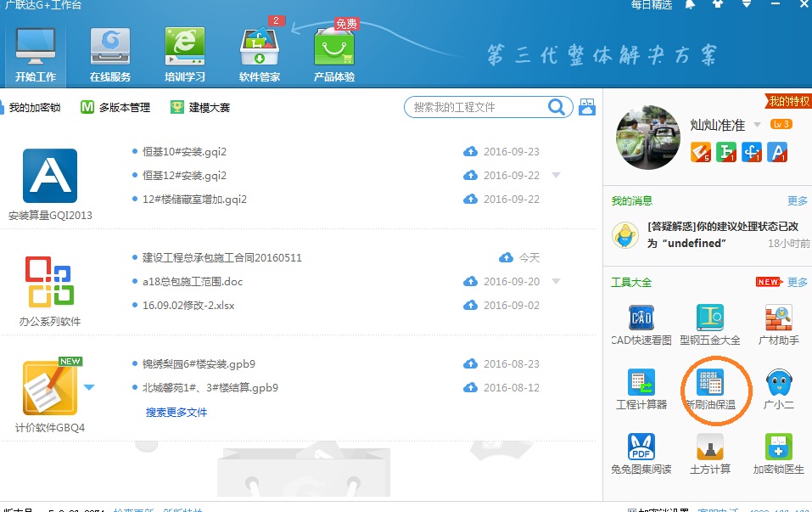Click cloud icon next to 今天
Screen dimensions: 812x512
(x=506, y=257)
